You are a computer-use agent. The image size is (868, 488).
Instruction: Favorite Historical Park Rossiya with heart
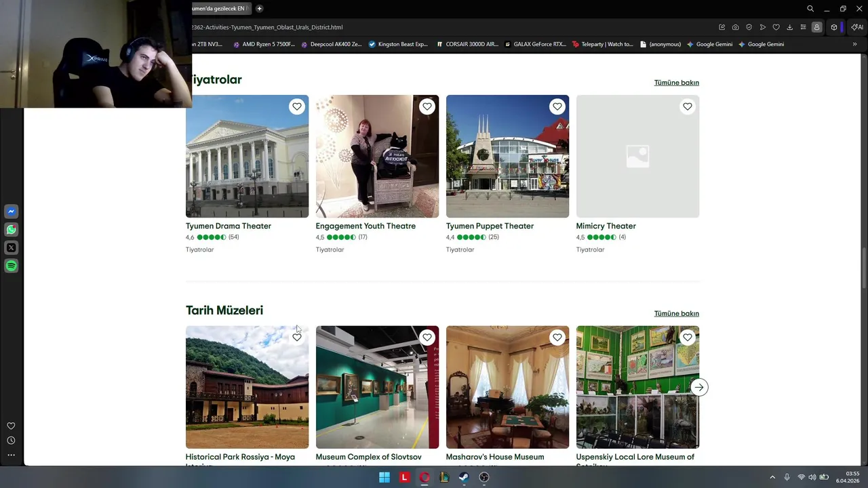297,338
